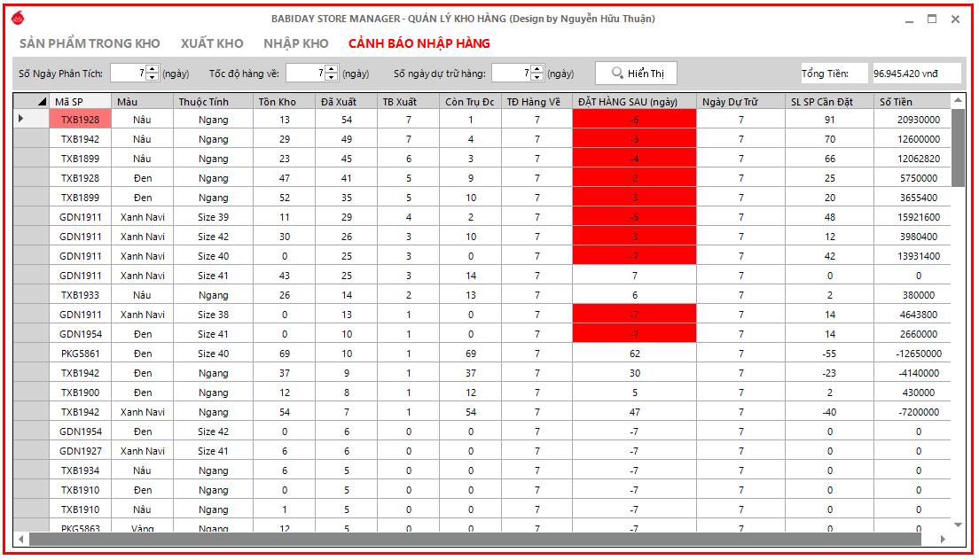Image resolution: width=979 pixels, height=560 pixels.
Task: Sort by ĐẶT HÀNG SAU (ngày) header
Action: [x=634, y=102]
